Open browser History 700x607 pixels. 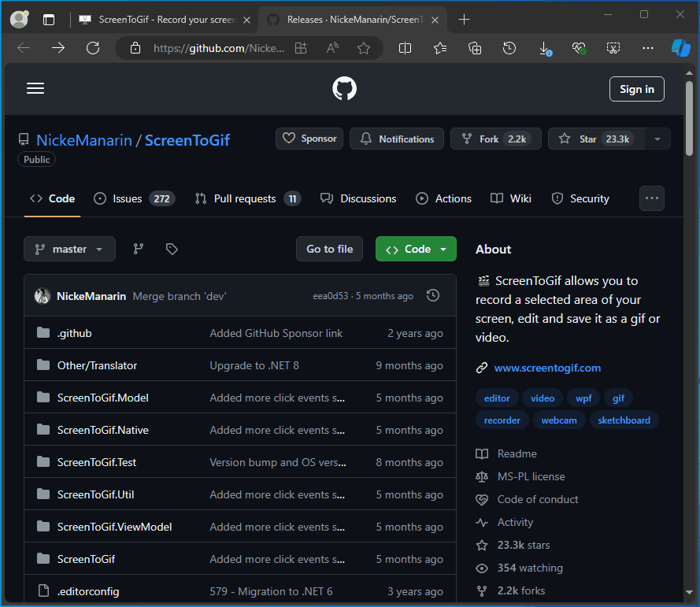509,48
